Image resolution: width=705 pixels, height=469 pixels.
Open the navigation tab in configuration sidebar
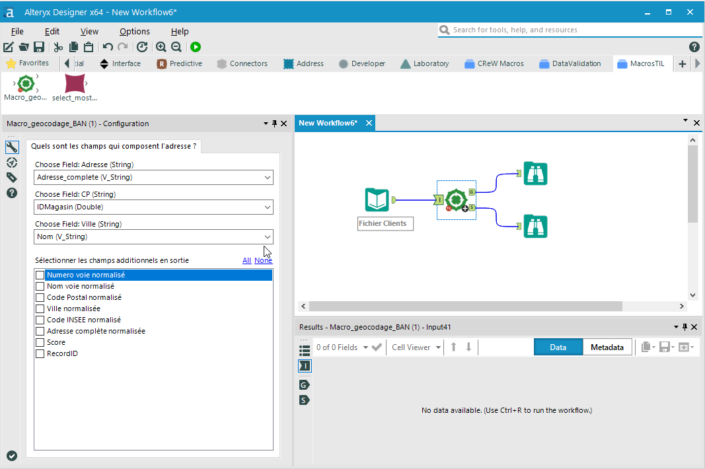coord(12,162)
